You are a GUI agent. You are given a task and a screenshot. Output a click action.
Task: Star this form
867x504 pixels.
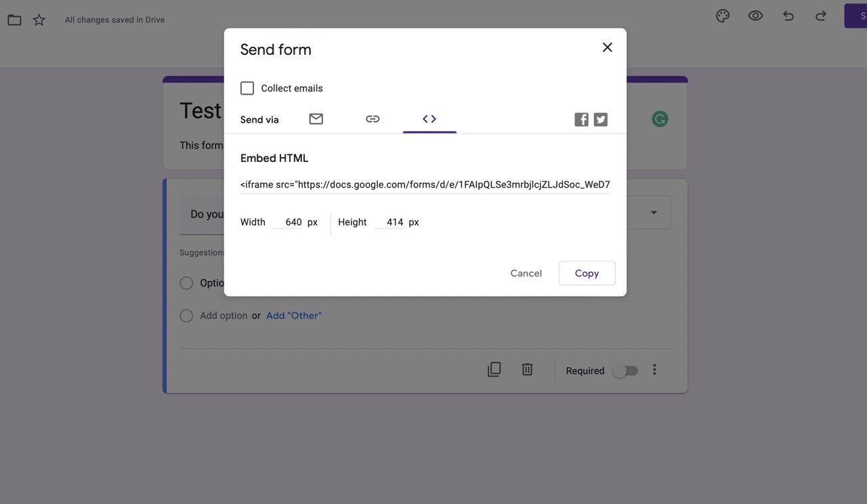(x=39, y=19)
